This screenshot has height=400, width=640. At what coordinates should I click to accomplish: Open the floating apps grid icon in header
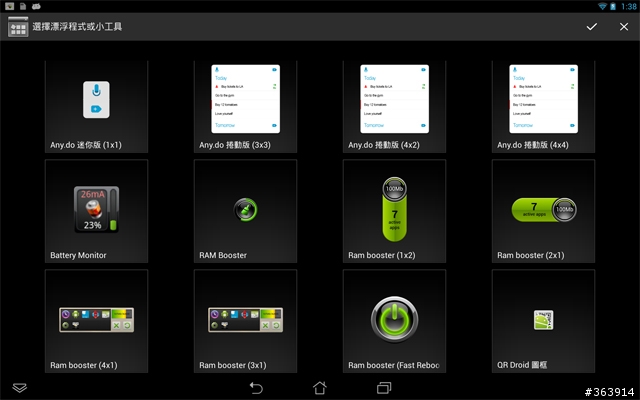(x=18, y=27)
